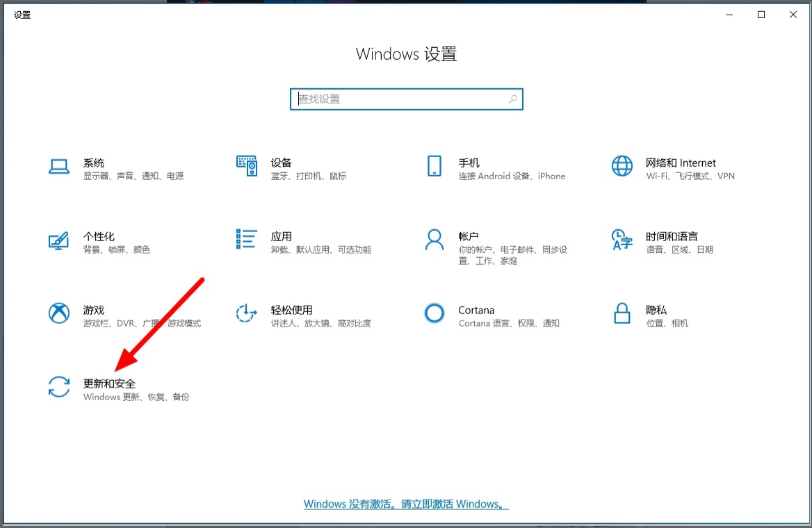The height and width of the screenshot is (528, 812).
Task: Open 更新和安全 indicated by the red arrow
Action: pos(59,388)
